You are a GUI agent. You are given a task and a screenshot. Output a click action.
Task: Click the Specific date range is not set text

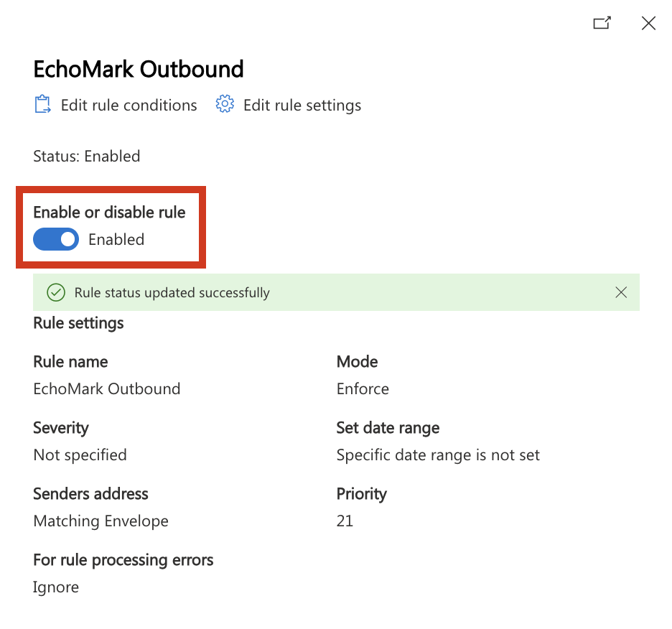click(438, 455)
